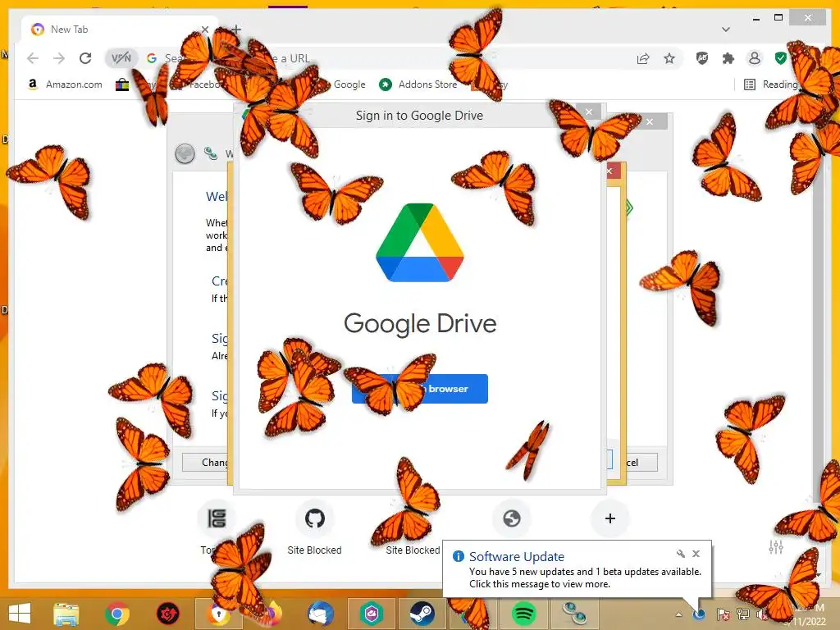
Task: Close the Sign in to Google Drive dialog
Action: [x=589, y=112]
